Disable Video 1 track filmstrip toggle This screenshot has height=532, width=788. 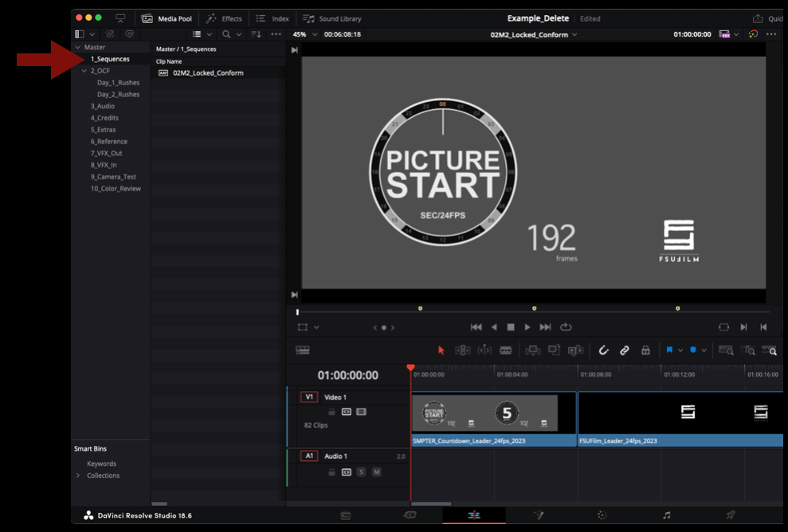[361, 412]
